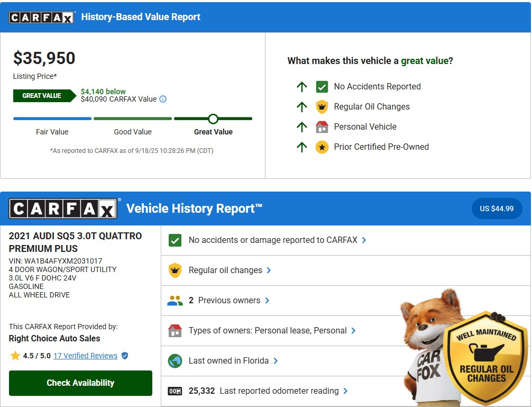Click the Great Value slider marker
Screen dimensions: 532x407
[x=213, y=119]
